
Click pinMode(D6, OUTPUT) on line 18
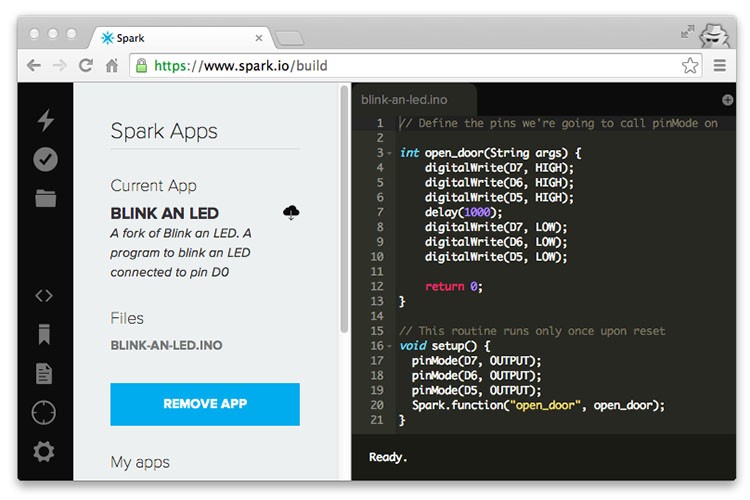point(476,375)
